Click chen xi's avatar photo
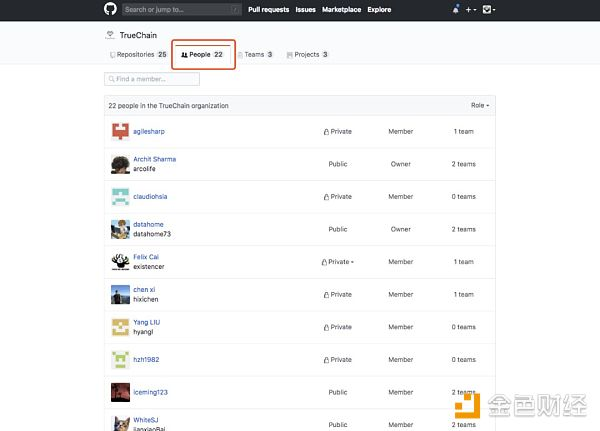The image size is (600, 431). 120,295
